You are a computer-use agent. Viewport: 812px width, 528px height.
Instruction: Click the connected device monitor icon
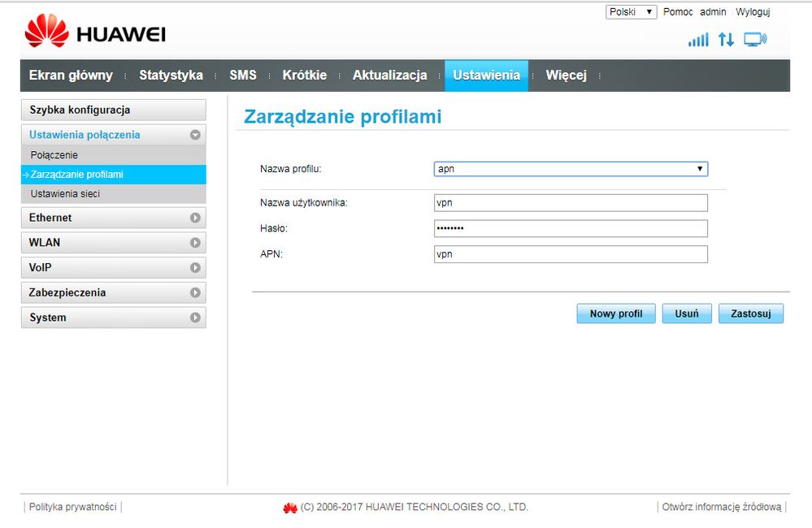[x=755, y=40]
